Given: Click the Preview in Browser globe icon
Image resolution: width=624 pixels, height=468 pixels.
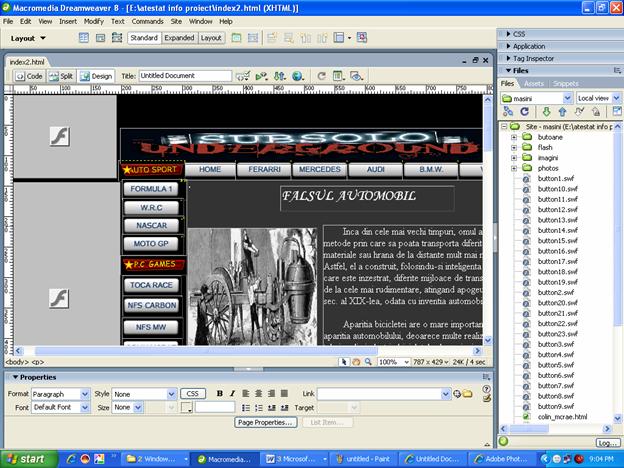Looking at the screenshot, I should (x=298, y=76).
